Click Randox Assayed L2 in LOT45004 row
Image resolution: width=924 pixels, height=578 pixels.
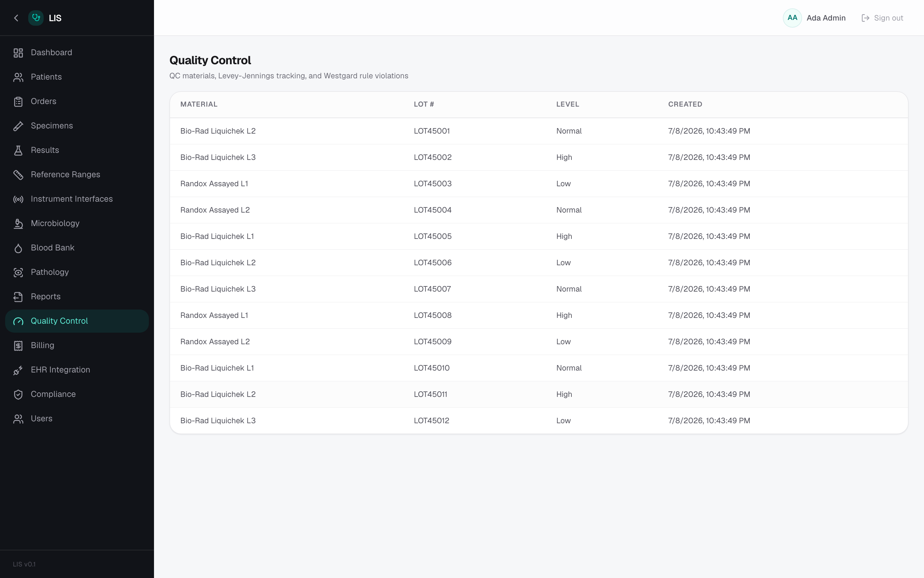[215, 210]
